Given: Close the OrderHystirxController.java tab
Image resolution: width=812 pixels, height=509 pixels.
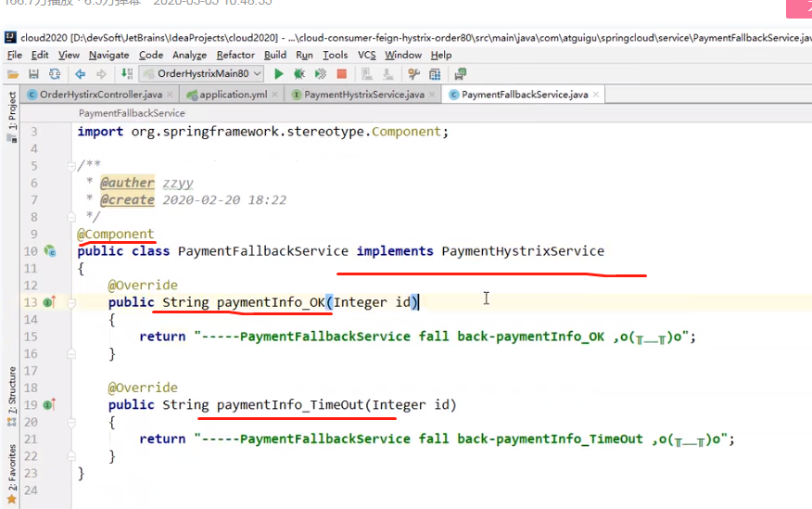Looking at the screenshot, I should click(x=170, y=95).
